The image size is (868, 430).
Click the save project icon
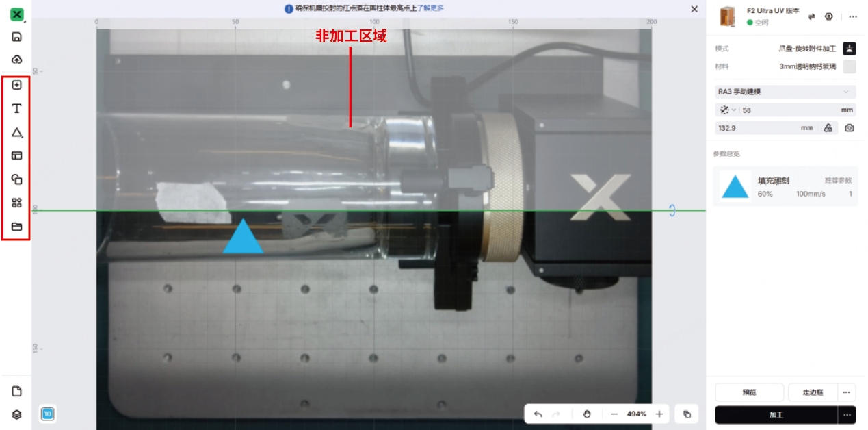pyautogui.click(x=17, y=37)
